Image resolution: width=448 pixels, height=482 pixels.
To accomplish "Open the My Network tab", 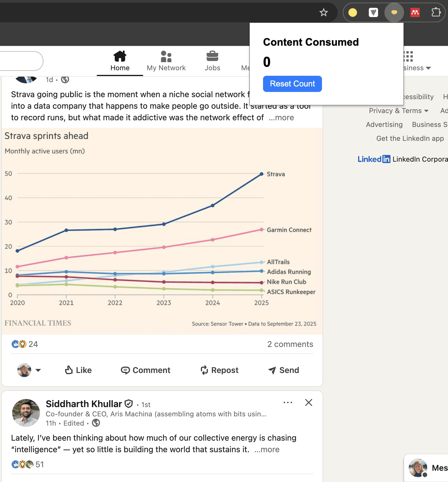I will (166, 61).
